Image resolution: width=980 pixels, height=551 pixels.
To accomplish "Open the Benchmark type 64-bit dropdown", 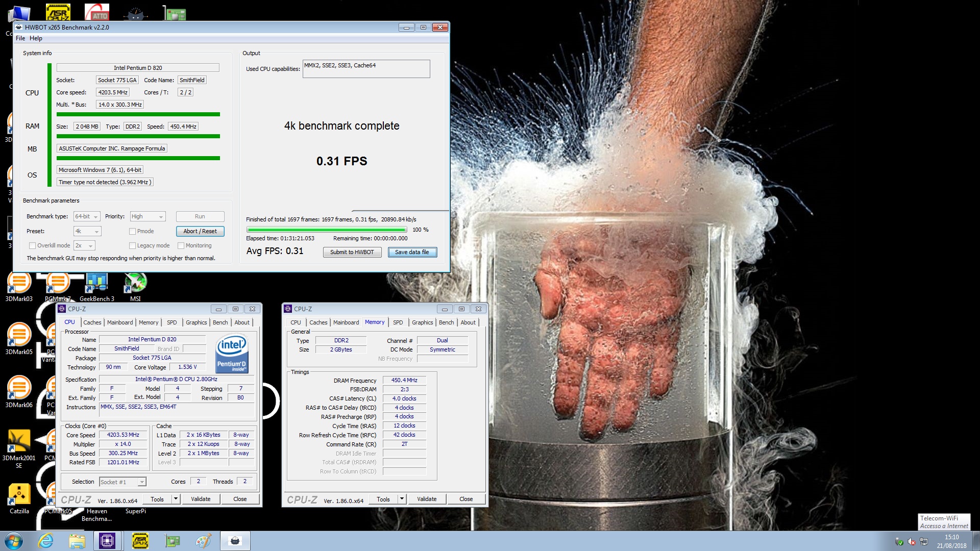I will coord(87,216).
